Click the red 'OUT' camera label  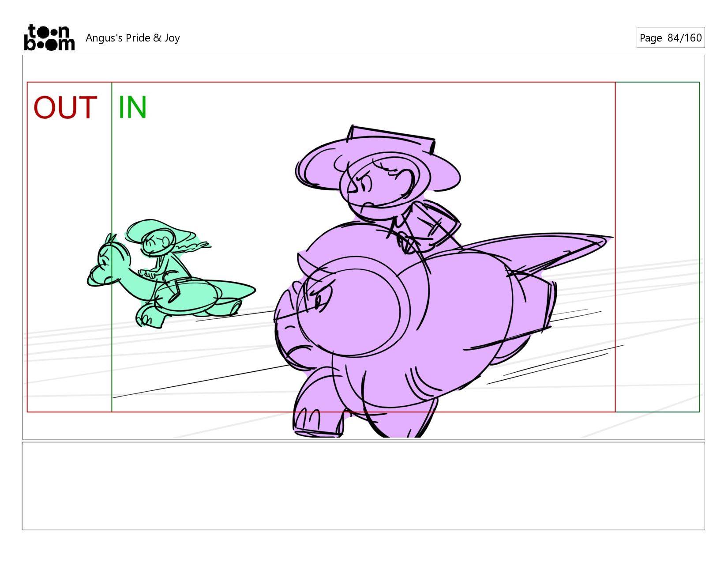pos(65,108)
